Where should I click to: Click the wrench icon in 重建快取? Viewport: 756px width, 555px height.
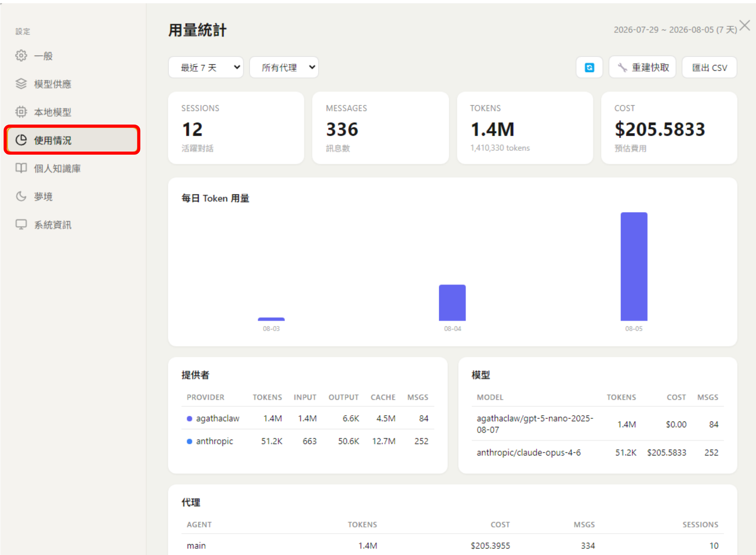[622, 67]
